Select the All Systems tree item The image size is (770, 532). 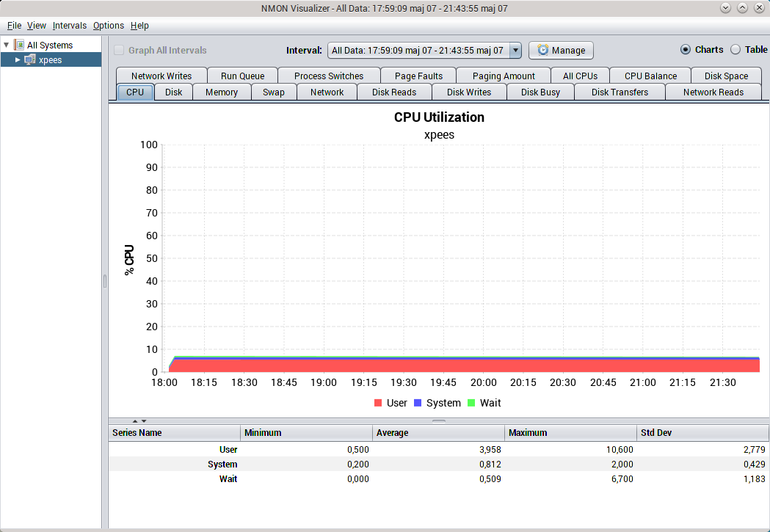click(x=50, y=45)
